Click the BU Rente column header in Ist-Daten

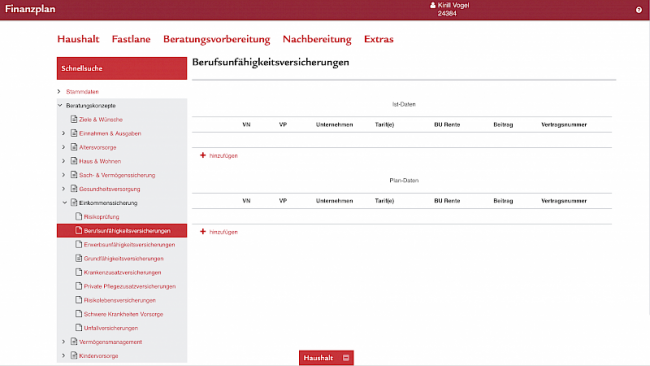[447, 125]
